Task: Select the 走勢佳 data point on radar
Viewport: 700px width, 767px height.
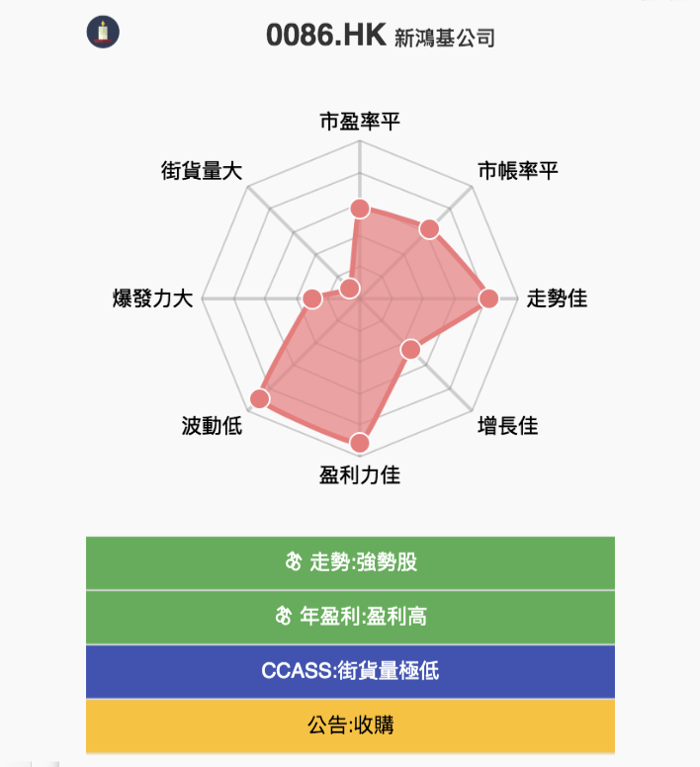Action: click(488, 298)
